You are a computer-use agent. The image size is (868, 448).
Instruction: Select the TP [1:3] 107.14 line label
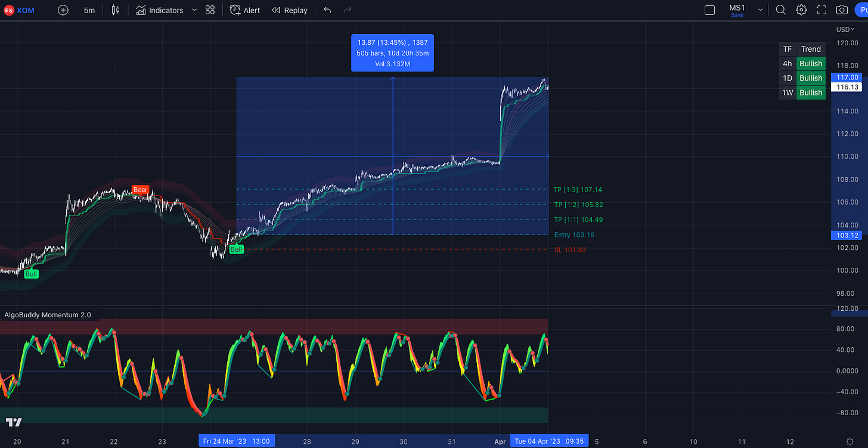pos(577,190)
